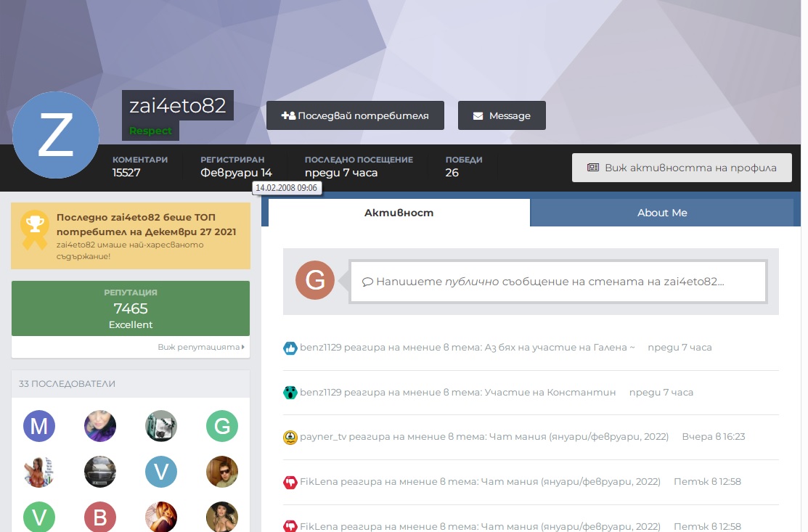808x532 pixels.
Task: Click the Message button
Action: (502, 115)
